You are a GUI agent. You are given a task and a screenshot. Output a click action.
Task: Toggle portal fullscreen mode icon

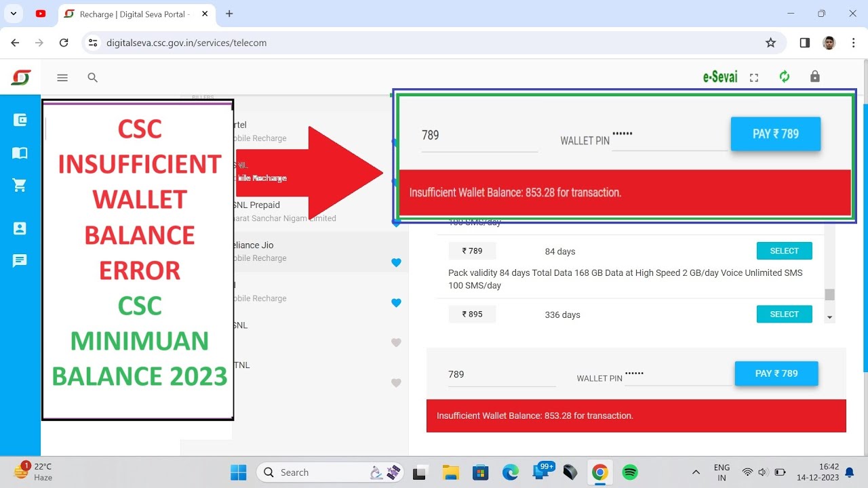(x=753, y=78)
